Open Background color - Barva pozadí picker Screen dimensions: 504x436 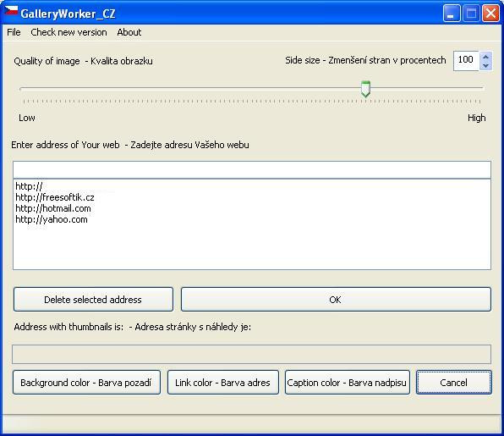coord(86,383)
